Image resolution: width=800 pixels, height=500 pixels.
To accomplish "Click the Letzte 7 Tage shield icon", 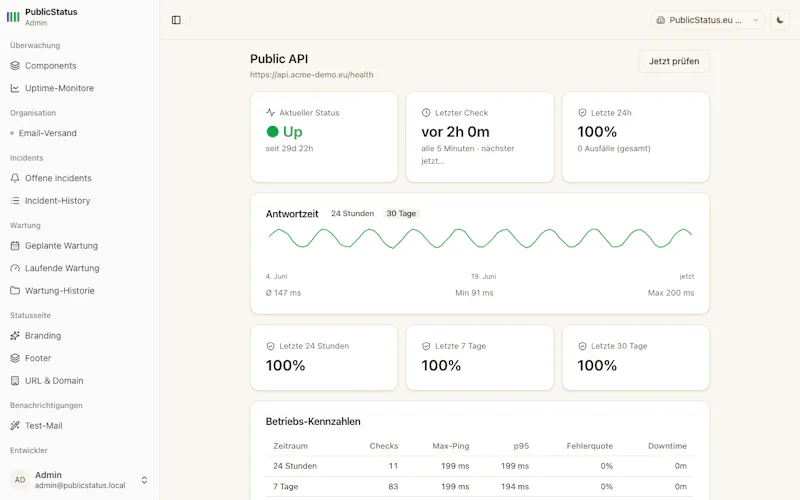I will (x=426, y=346).
